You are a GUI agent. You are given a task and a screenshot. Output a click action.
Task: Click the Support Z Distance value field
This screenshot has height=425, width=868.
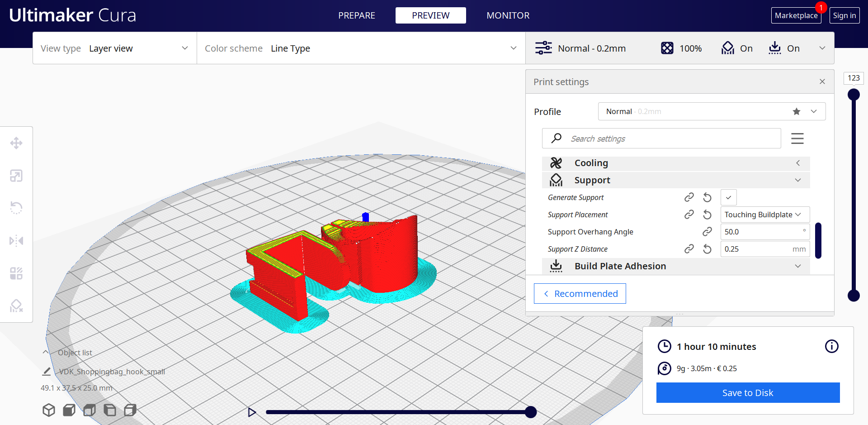coord(765,249)
